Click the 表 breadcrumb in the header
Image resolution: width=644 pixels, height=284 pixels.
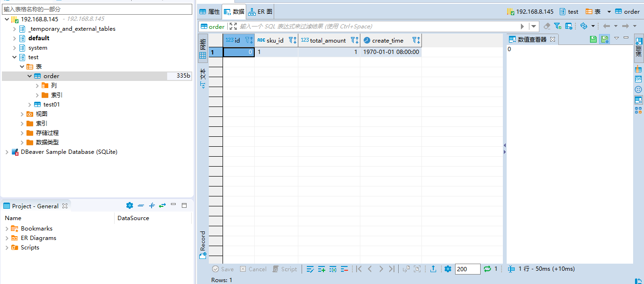[x=593, y=12]
